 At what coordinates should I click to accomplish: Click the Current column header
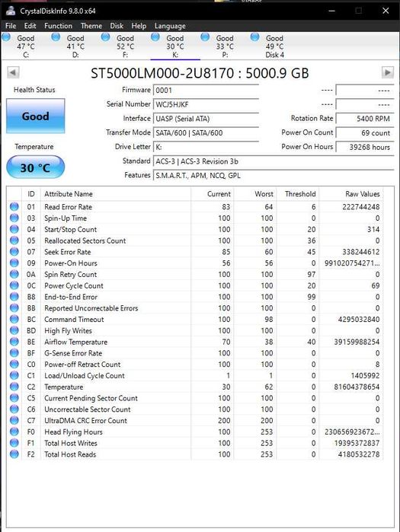click(213, 194)
